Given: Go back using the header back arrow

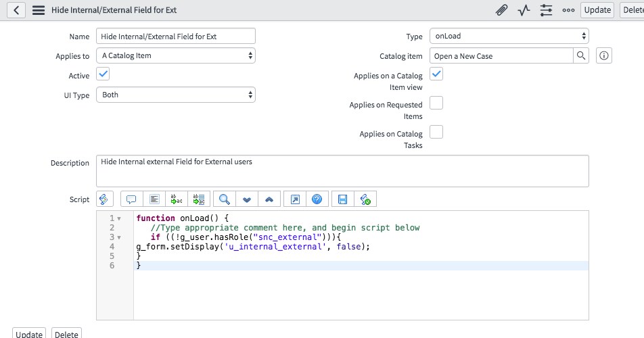Looking at the screenshot, I should (16, 10).
